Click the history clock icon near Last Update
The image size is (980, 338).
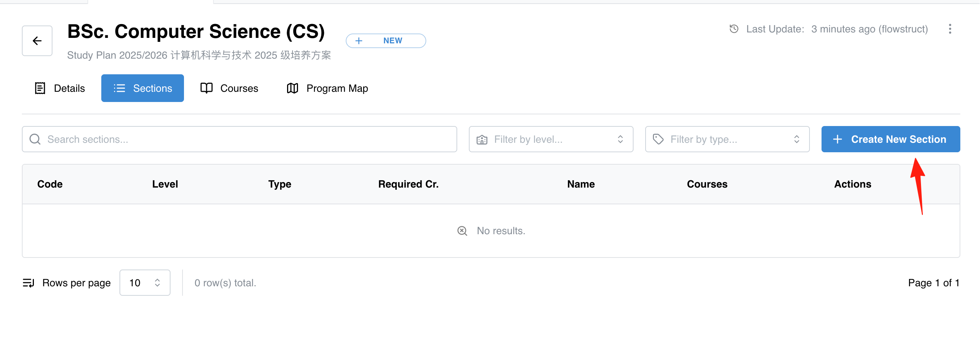tap(734, 29)
